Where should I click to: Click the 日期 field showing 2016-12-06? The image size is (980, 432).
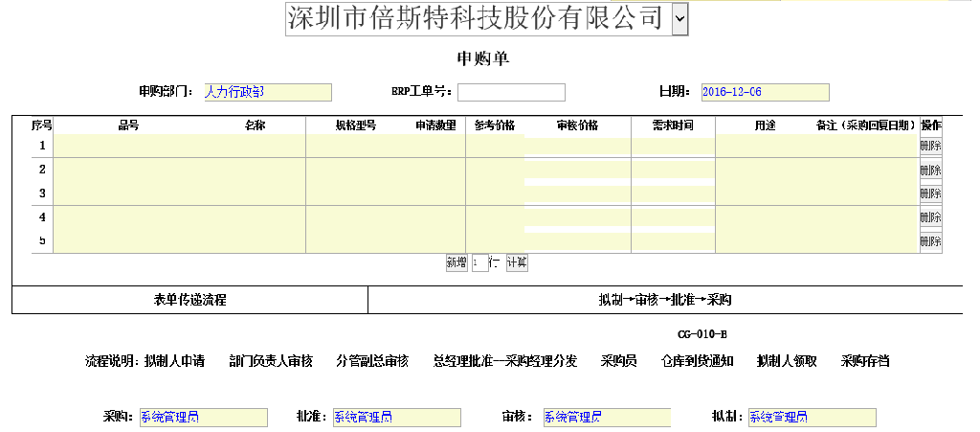point(765,92)
